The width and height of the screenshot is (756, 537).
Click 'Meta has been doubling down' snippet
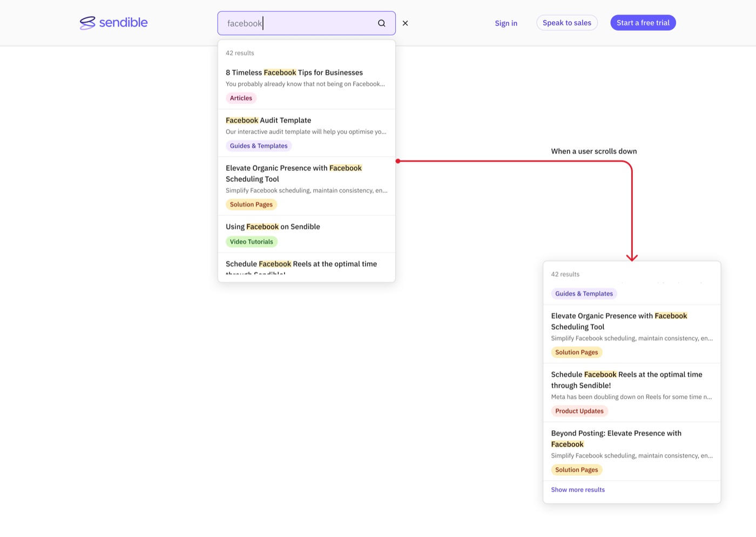632,397
